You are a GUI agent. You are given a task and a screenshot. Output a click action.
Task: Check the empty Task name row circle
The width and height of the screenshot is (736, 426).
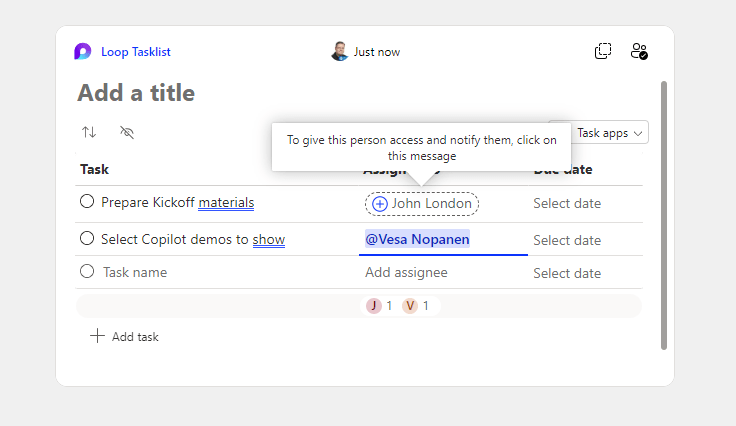pos(87,271)
